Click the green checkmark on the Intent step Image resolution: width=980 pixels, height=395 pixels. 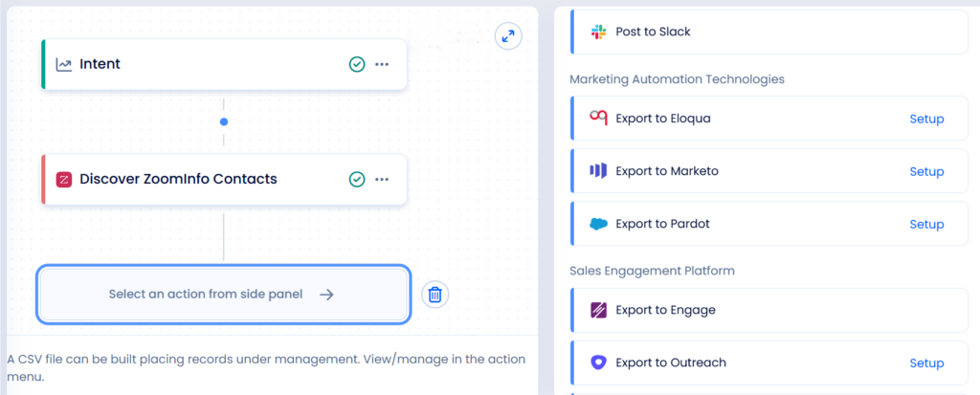[356, 64]
